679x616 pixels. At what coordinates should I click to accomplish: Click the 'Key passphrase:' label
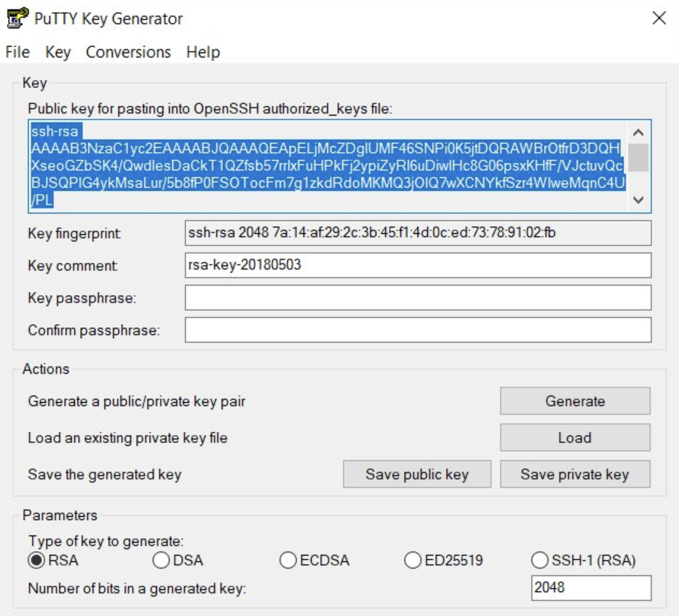pos(82,298)
